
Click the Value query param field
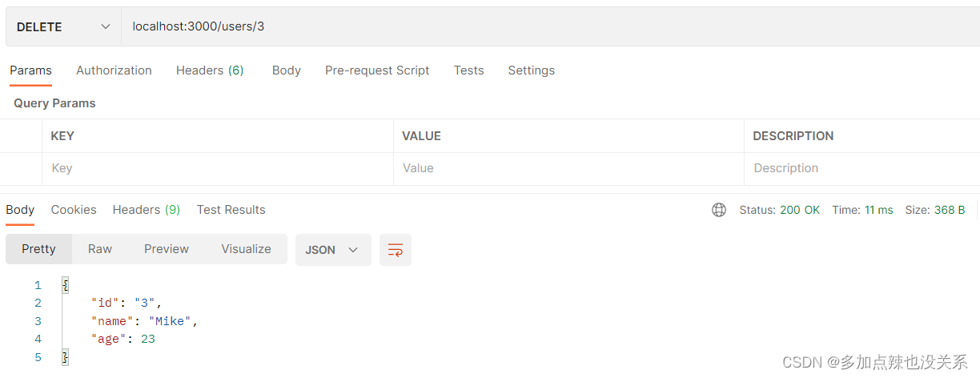pyautogui.click(x=568, y=168)
